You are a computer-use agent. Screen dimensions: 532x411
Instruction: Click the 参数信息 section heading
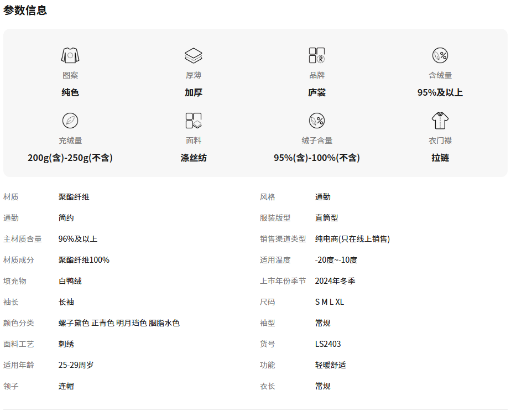point(25,10)
